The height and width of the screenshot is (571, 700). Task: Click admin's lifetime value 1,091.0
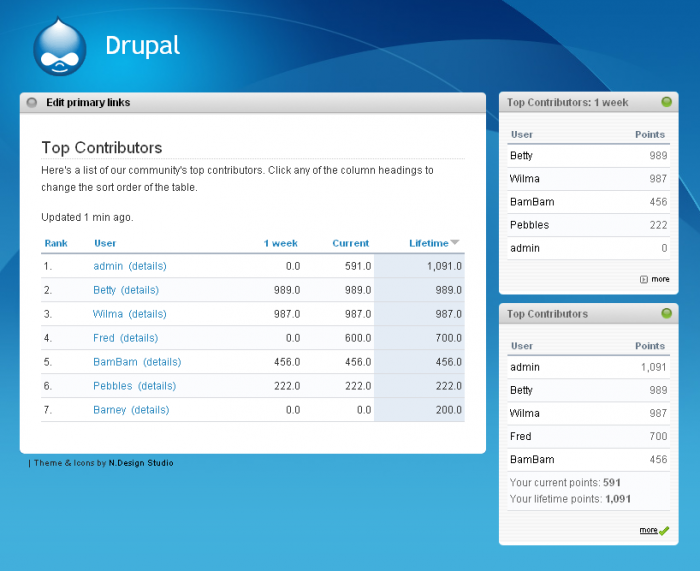[444, 266]
